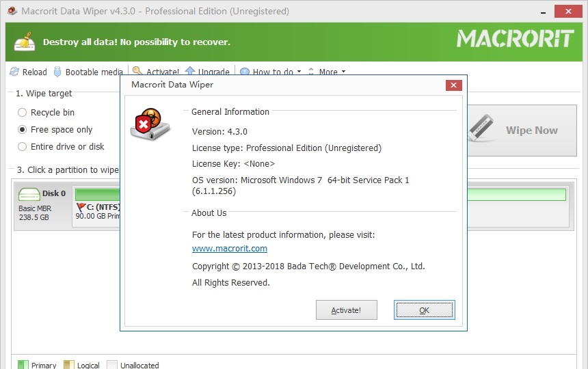Click the Upgrade arrow icon
Screen dimensions: 588x369
coord(190,70)
